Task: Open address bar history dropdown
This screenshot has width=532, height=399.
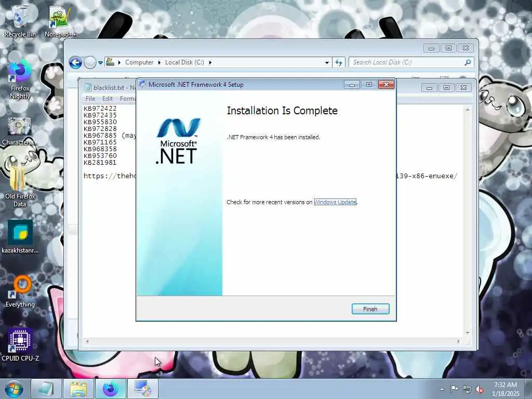Action: pos(327,62)
